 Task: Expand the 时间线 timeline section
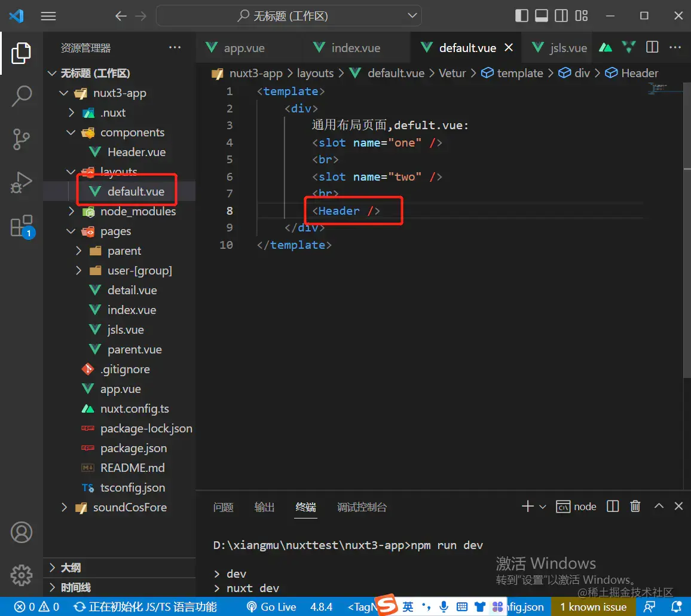pos(120,587)
